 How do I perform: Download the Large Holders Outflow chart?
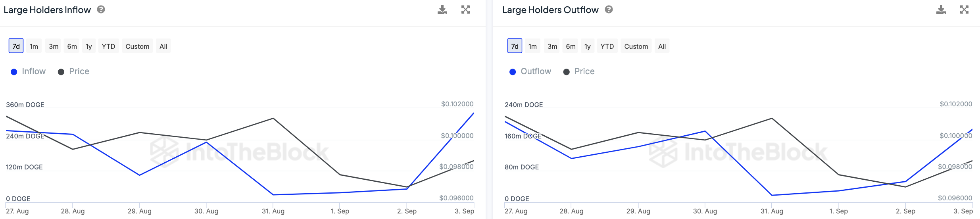point(941,10)
